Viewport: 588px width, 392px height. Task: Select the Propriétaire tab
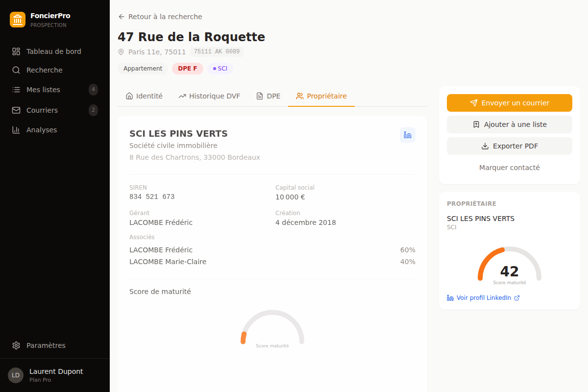pos(321,96)
